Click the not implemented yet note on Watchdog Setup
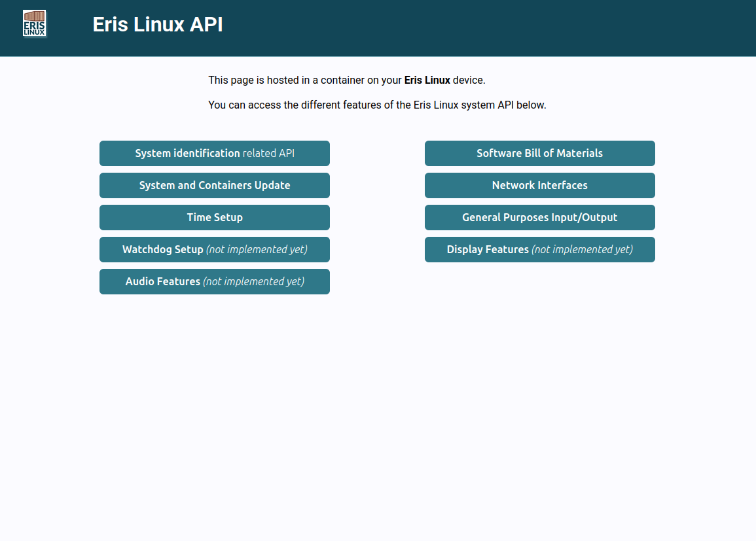The image size is (756, 541). click(x=257, y=249)
